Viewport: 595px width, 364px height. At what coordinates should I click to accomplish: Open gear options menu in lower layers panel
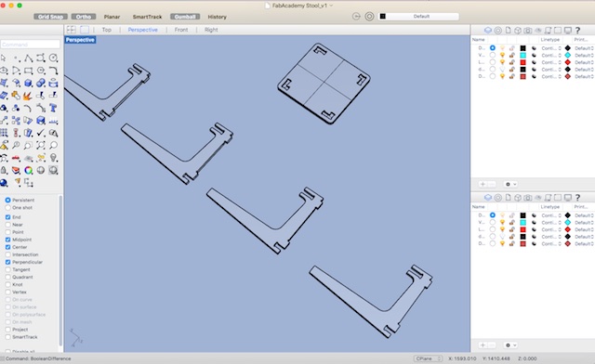510,345
